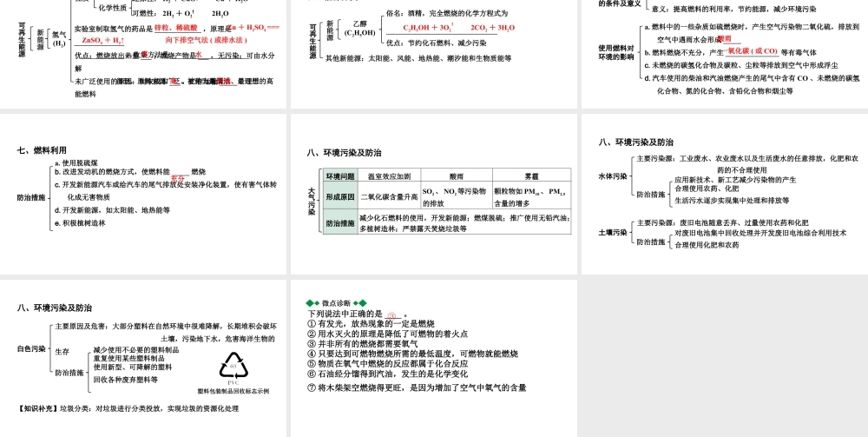This screenshot has height=437, width=868.
Task: Click the red answer "锌粒、稀硫酸"
Action: tap(175, 27)
